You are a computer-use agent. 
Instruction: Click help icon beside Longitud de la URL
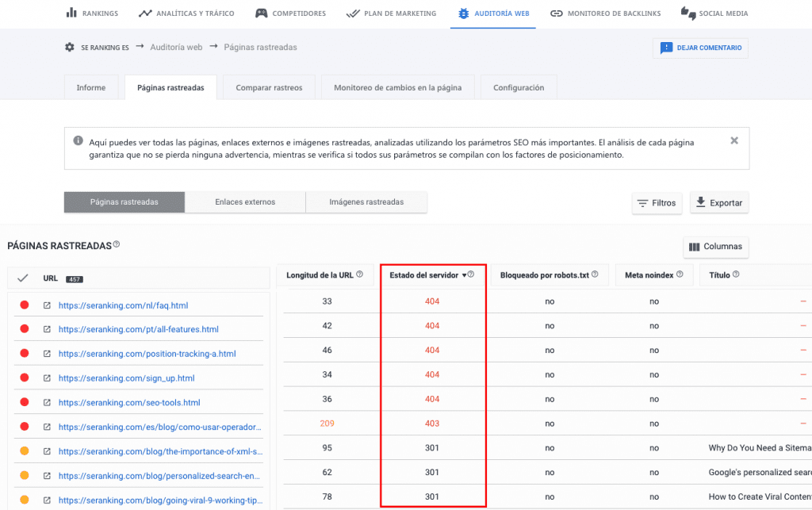359,274
